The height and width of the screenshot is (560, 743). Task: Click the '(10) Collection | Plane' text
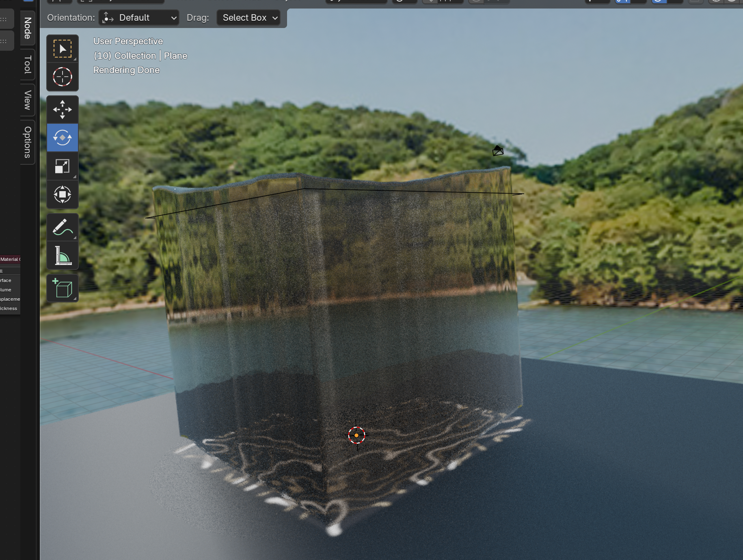[140, 56]
